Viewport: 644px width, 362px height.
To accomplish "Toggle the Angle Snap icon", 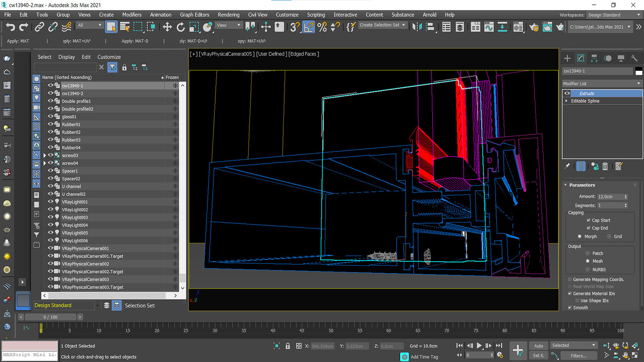I will (309, 27).
